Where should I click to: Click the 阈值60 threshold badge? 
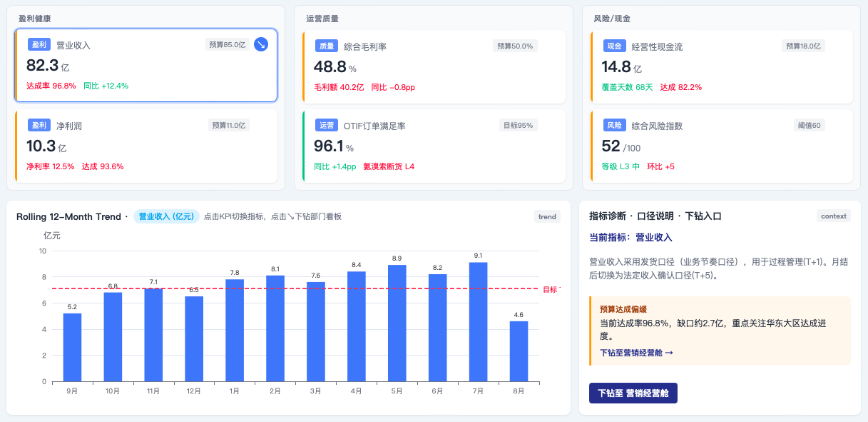point(809,125)
